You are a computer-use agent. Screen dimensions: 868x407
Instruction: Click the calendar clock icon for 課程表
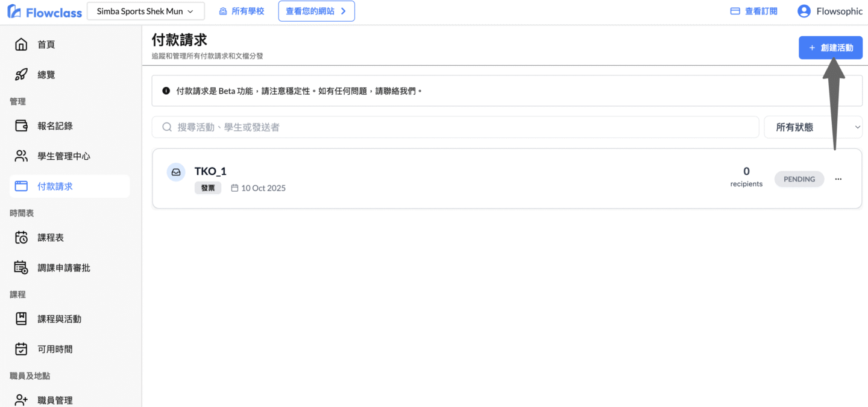(21, 238)
